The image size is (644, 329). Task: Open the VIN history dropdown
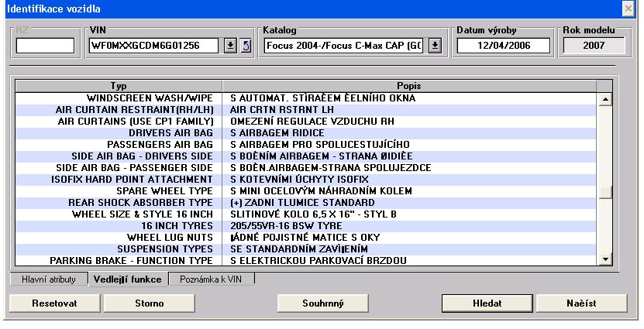pos(229,46)
